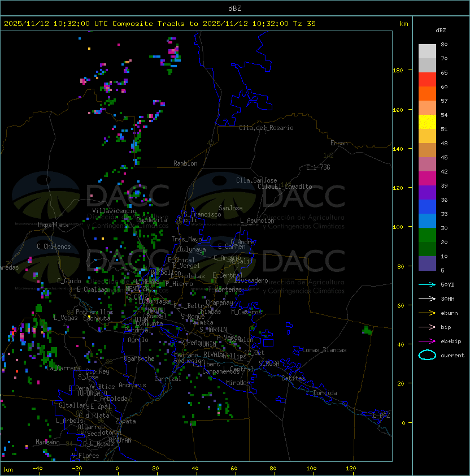Click the S_Francisco map label

202,214
